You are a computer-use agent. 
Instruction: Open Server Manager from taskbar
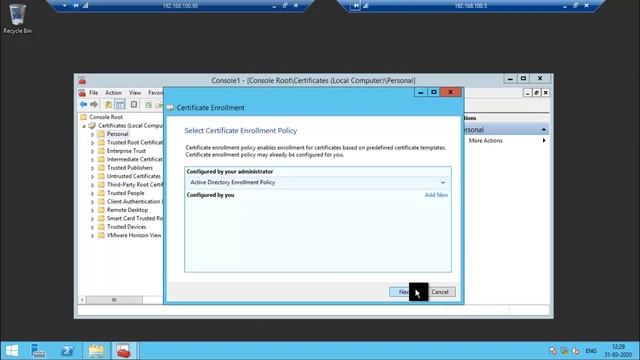point(38,351)
